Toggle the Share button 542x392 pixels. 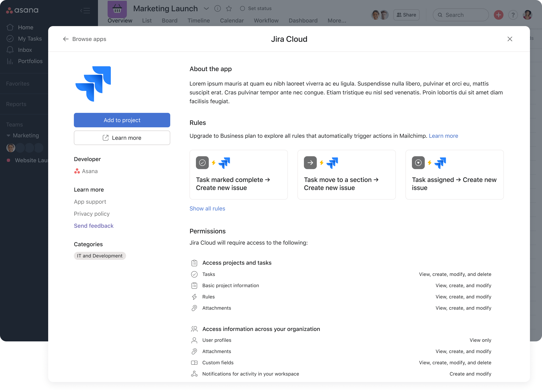(x=406, y=15)
